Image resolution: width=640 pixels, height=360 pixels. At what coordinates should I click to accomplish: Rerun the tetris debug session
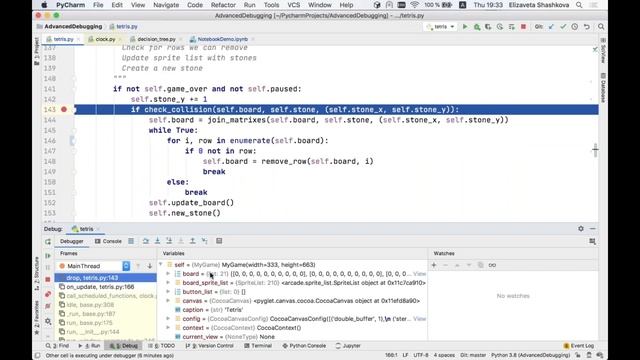(x=48, y=242)
